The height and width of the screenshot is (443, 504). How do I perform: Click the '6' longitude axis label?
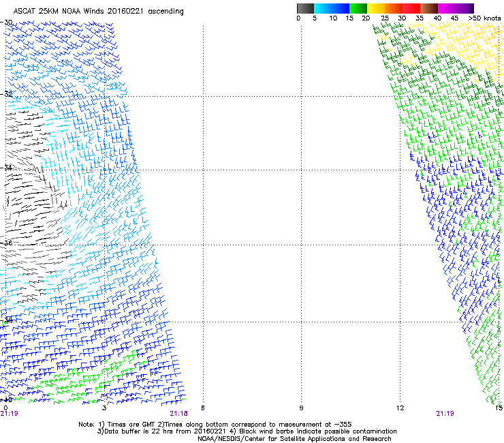point(203,408)
